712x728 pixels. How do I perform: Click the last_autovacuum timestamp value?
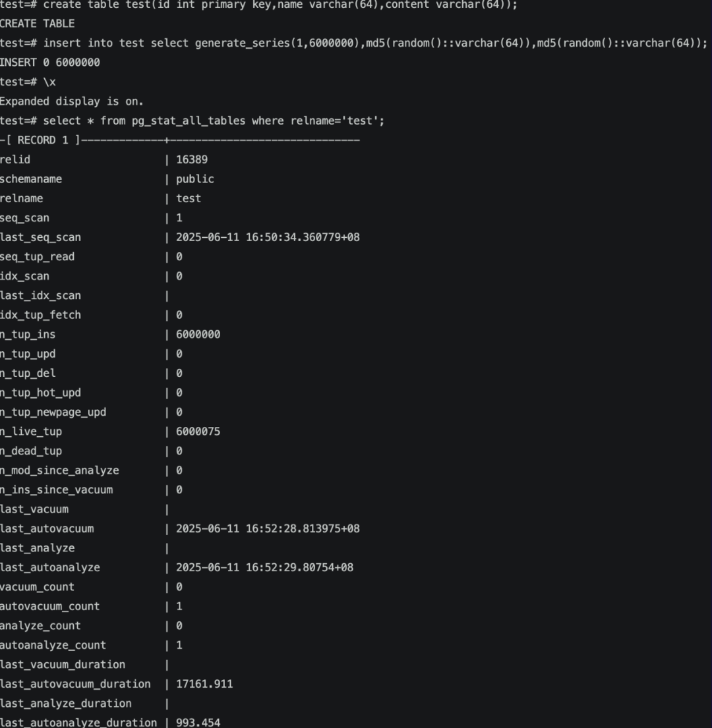[x=268, y=528]
